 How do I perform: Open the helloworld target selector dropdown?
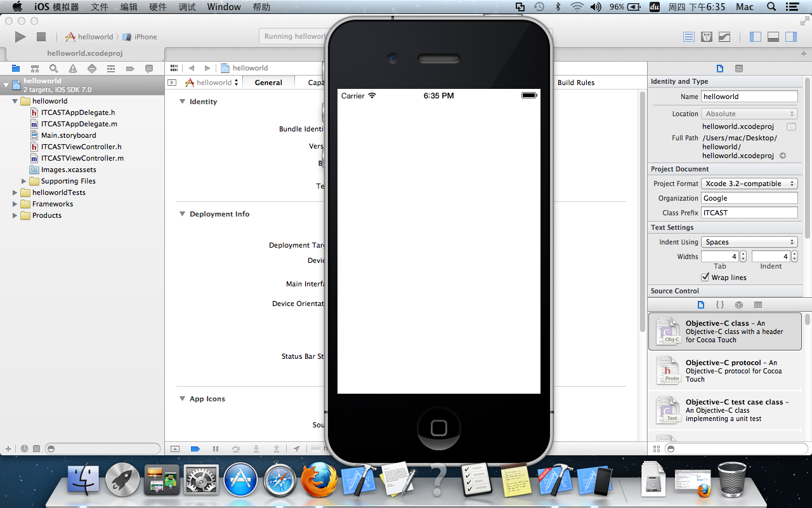point(212,83)
